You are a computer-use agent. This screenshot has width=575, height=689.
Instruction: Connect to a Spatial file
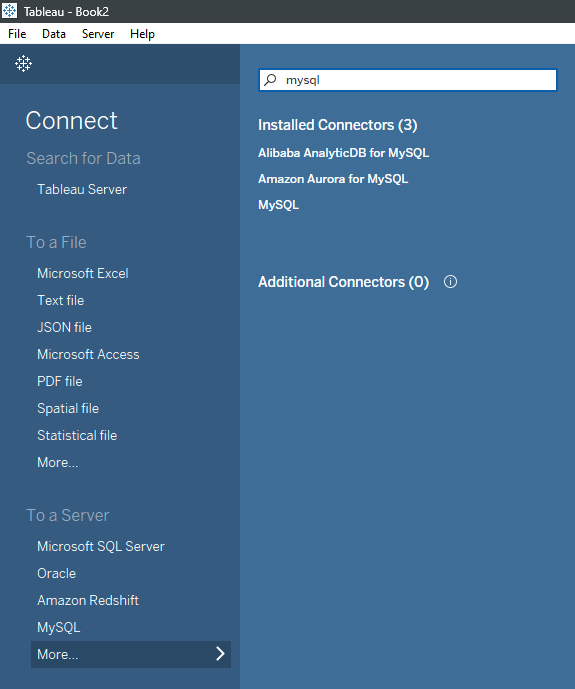click(x=68, y=408)
